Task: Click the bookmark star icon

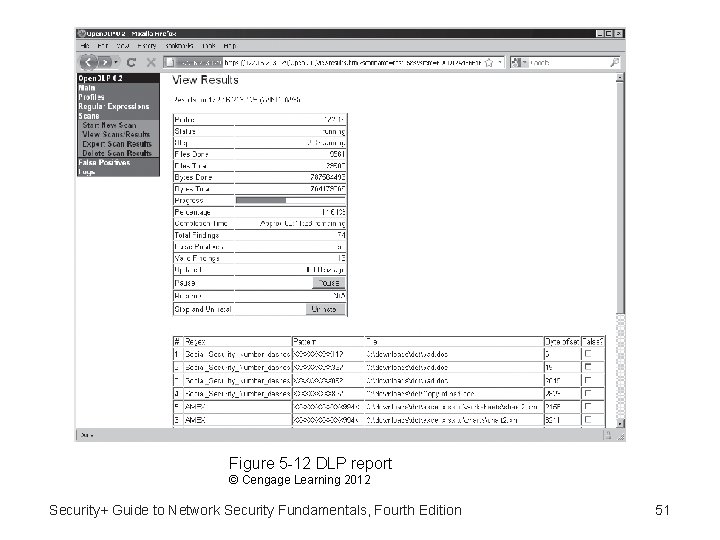Action: [489, 62]
